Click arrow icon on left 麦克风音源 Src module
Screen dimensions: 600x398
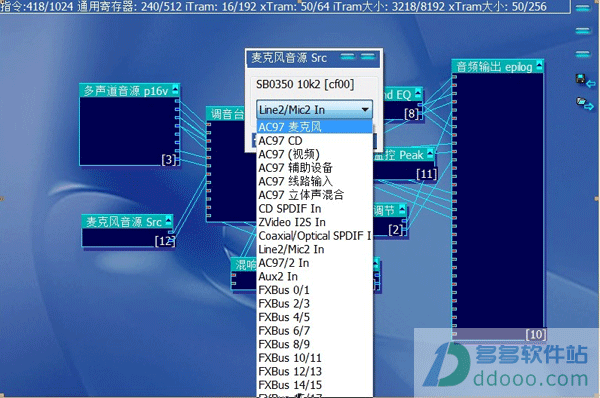(x=168, y=221)
